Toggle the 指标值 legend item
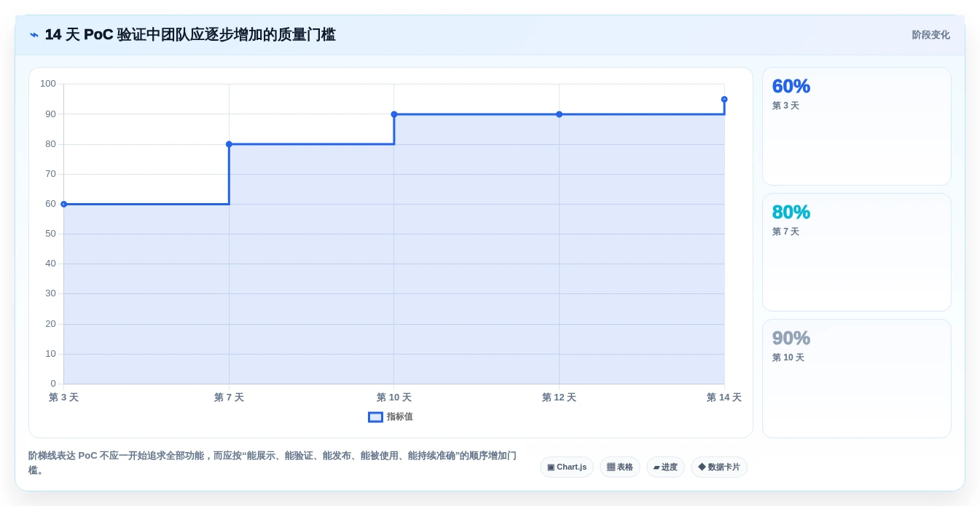Viewport: 980px width, 506px height. [x=391, y=417]
